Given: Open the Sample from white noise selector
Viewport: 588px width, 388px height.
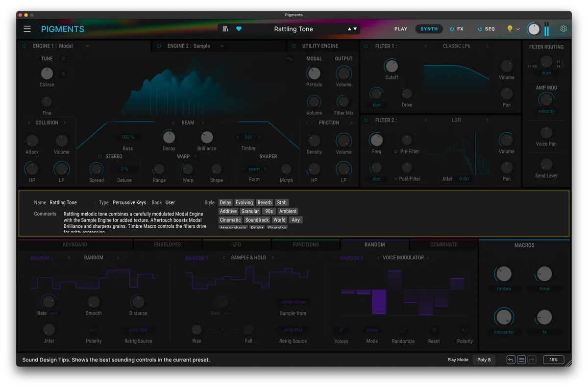Looking at the screenshot, I should tap(293, 302).
